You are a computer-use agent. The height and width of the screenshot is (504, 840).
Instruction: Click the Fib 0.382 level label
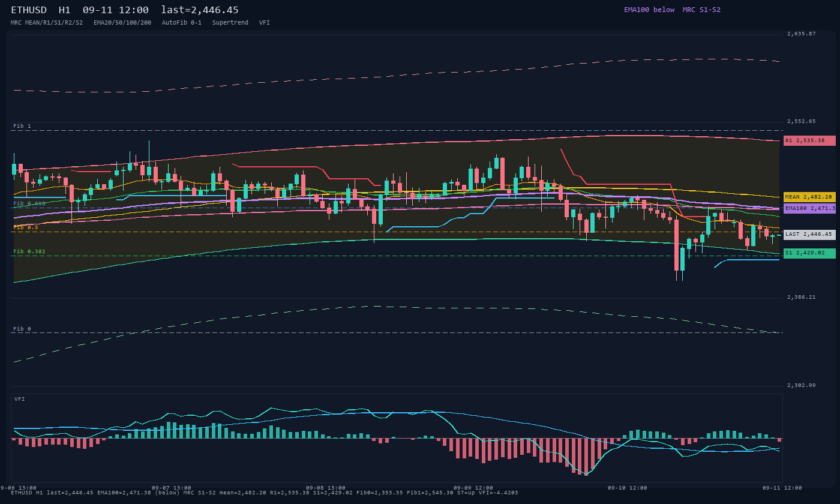pyautogui.click(x=29, y=251)
